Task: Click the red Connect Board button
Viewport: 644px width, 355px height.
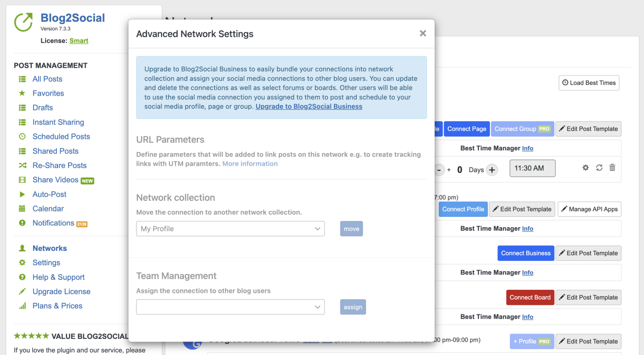Action: coord(530,297)
